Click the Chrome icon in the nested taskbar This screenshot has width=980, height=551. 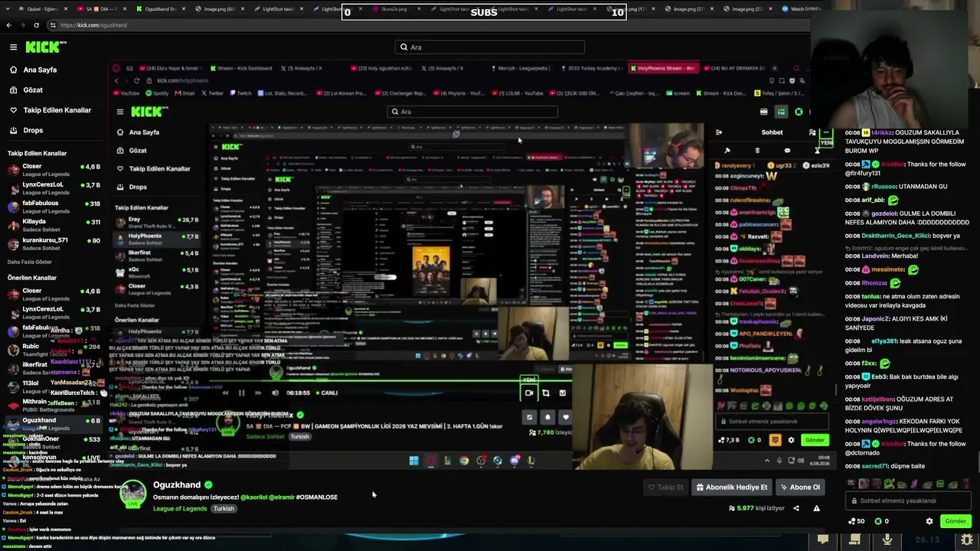(x=464, y=461)
